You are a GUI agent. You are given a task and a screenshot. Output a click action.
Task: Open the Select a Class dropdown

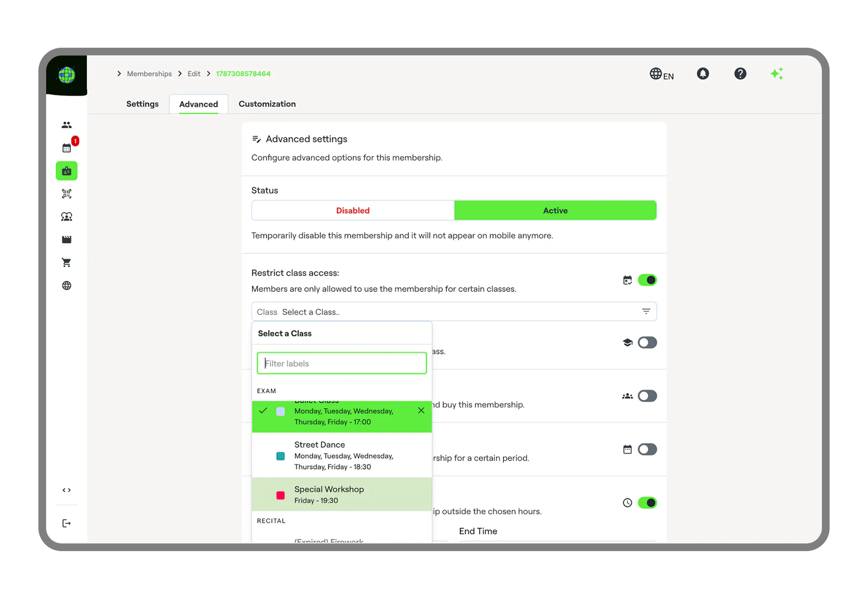click(454, 312)
